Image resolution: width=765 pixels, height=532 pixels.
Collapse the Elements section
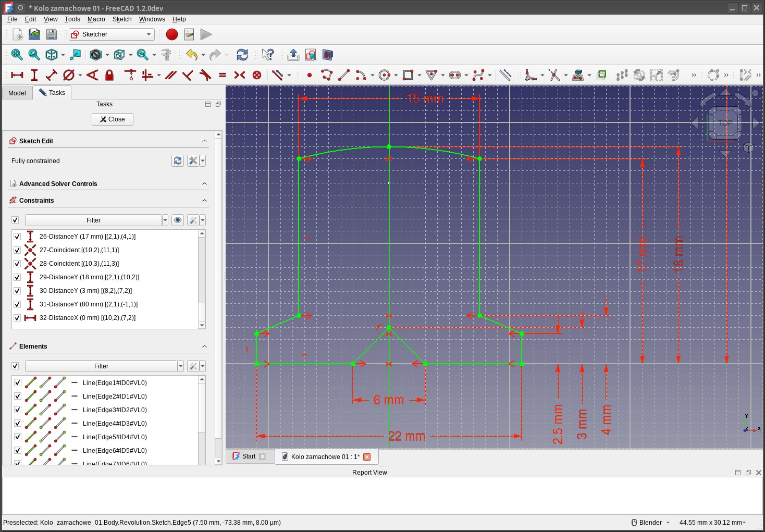pyautogui.click(x=204, y=347)
